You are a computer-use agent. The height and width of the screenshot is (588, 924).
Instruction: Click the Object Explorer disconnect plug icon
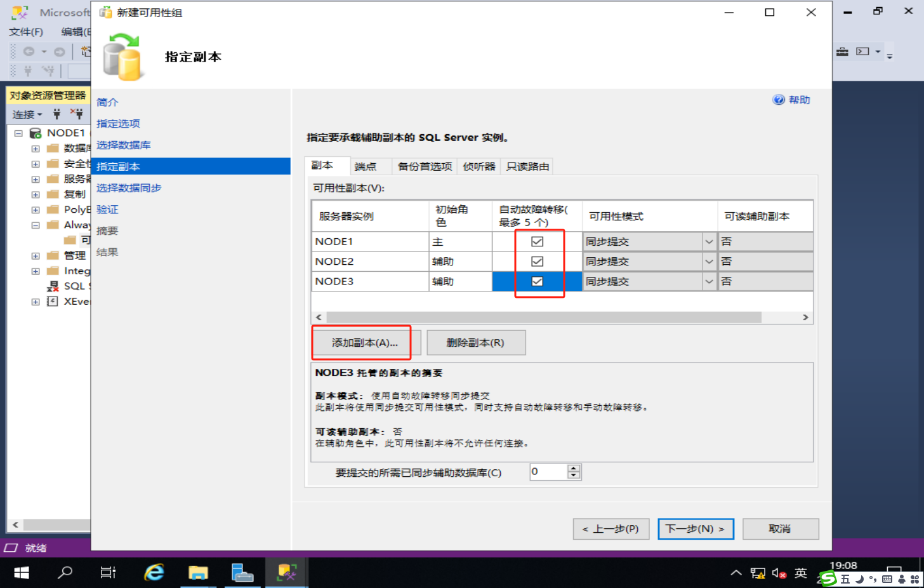[x=77, y=114]
